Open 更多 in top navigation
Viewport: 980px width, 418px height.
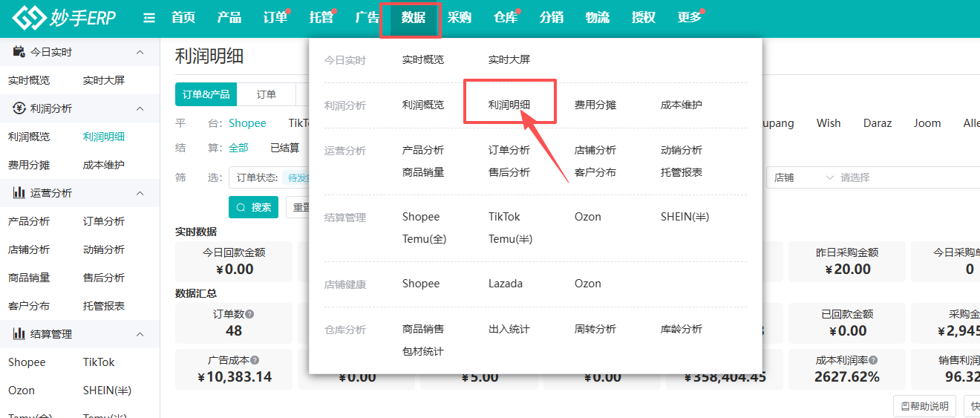click(x=690, y=18)
